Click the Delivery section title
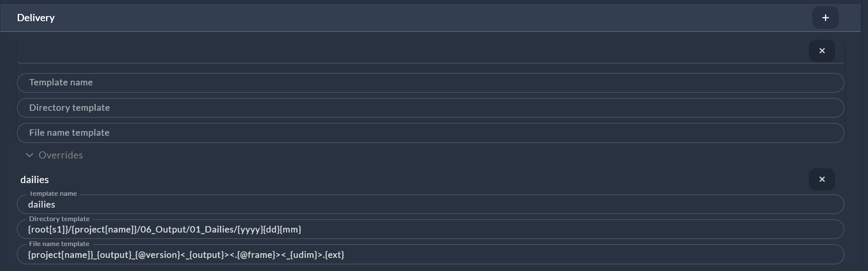 click(36, 18)
